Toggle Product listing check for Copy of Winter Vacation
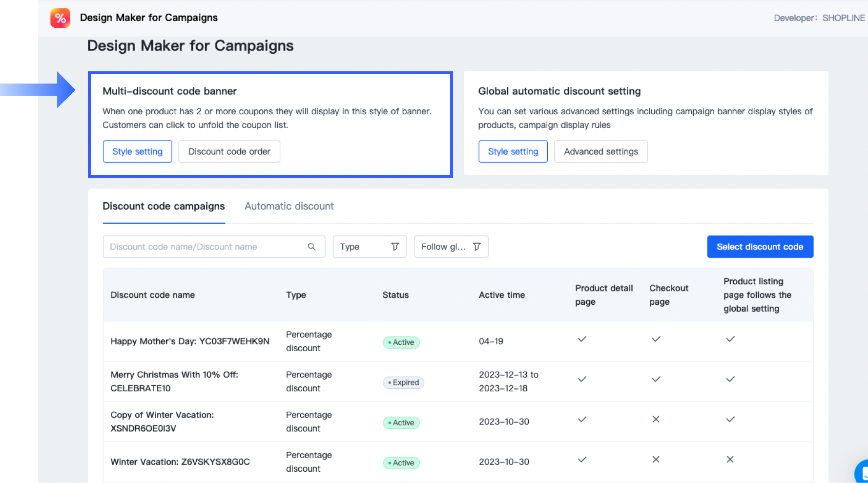 click(x=730, y=420)
